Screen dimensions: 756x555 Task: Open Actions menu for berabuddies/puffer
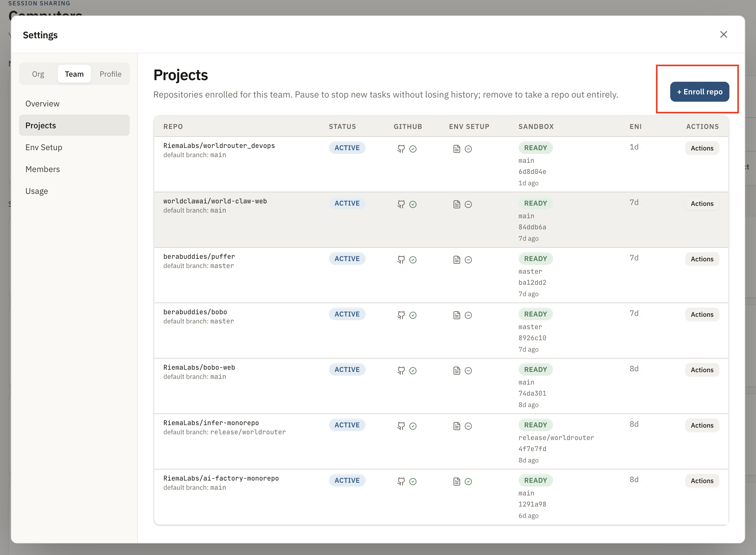point(702,259)
